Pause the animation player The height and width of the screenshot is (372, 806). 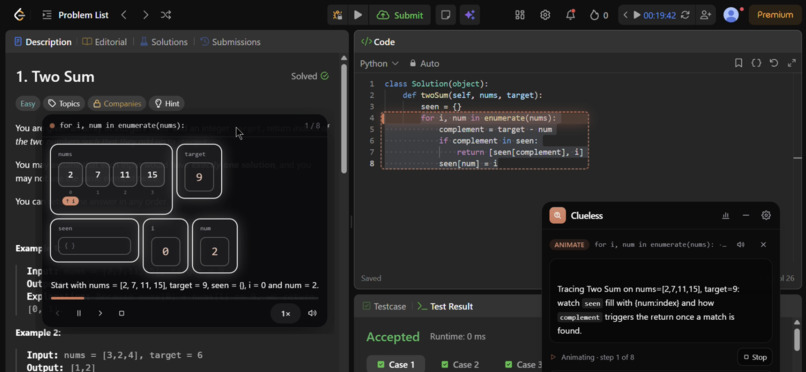point(79,313)
